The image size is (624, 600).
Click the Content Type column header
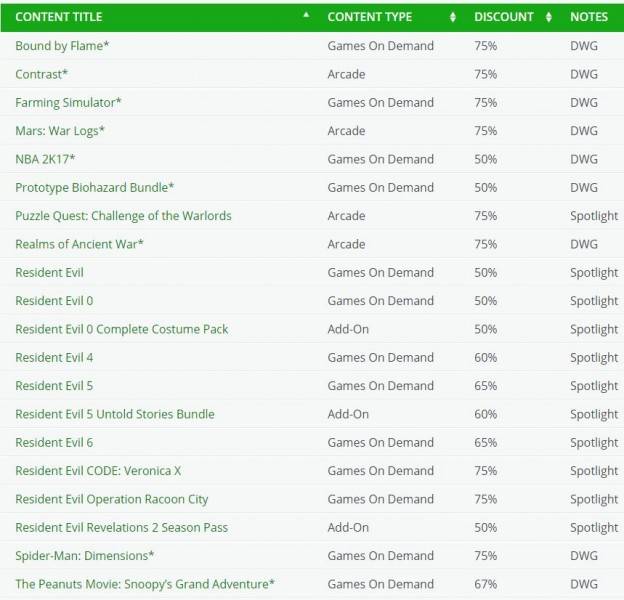[x=370, y=17]
